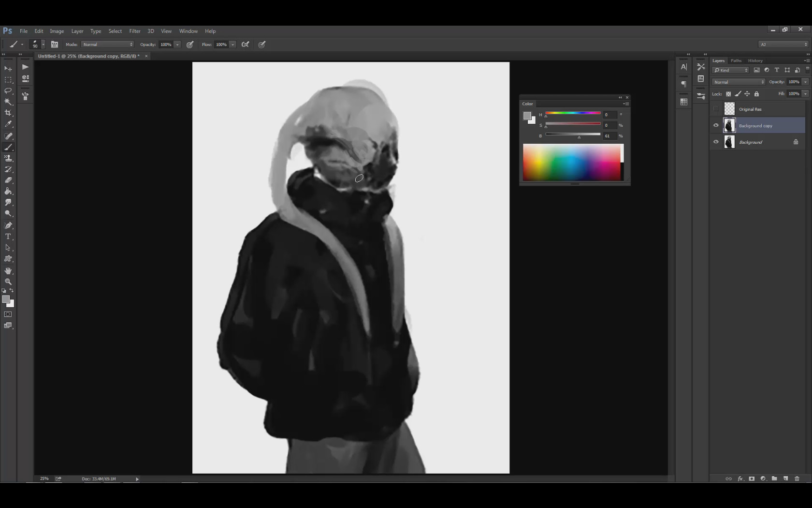This screenshot has height=508, width=812.
Task: Hide the Background layer
Action: point(716,142)
